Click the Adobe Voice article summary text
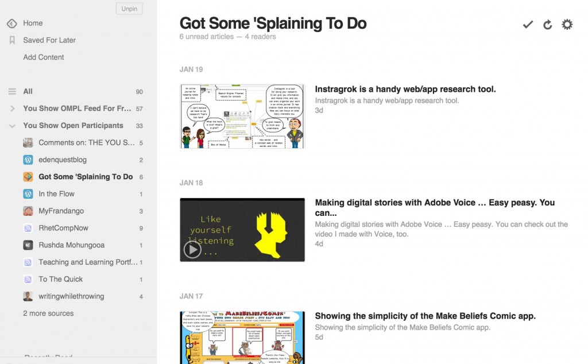The height and width of the screenshot is (364, 588). pyautogui.click(x=442, y=229)
